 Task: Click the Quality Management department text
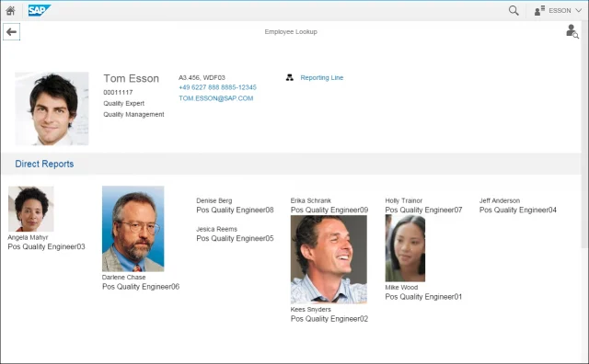click(133, 114)
